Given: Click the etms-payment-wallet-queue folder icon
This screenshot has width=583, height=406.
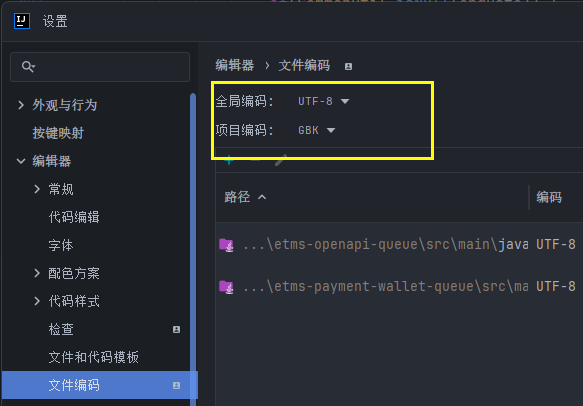Looking at the screenshot, I should click(x=226, y=287).
